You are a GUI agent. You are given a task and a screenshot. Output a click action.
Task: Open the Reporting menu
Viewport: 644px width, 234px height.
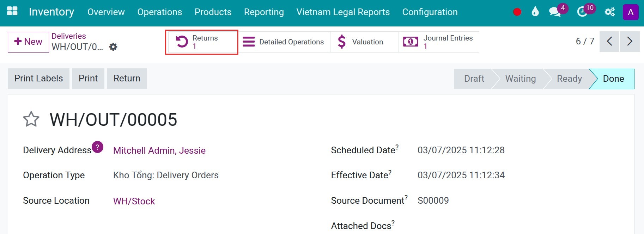coord(264,12)
